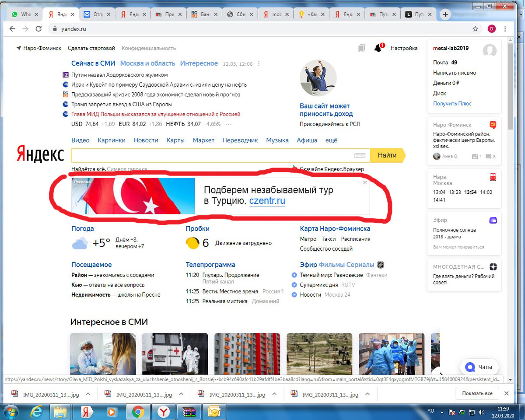Open the Yandex collections bookmark icon

click(361, 48)
